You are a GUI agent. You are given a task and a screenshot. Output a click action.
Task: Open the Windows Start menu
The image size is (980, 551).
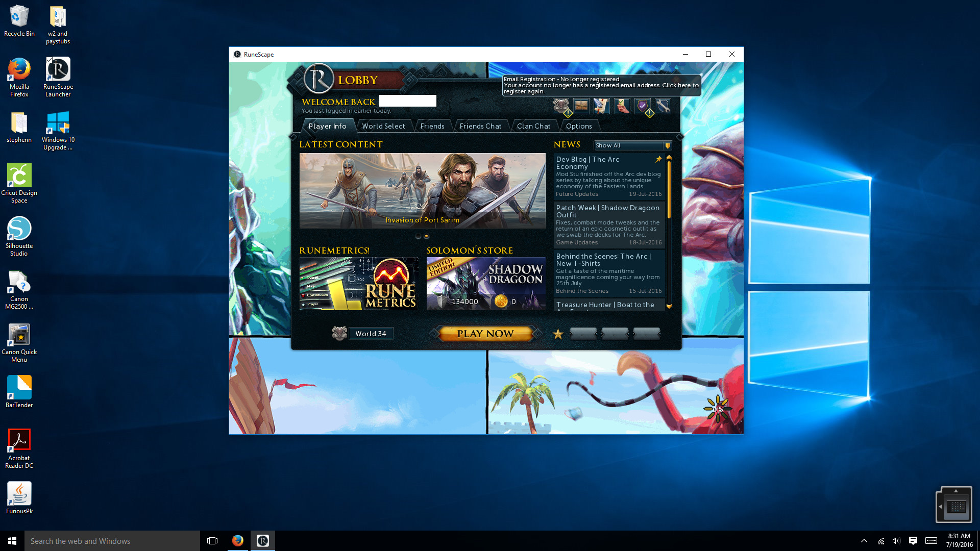tap(12, 541)
